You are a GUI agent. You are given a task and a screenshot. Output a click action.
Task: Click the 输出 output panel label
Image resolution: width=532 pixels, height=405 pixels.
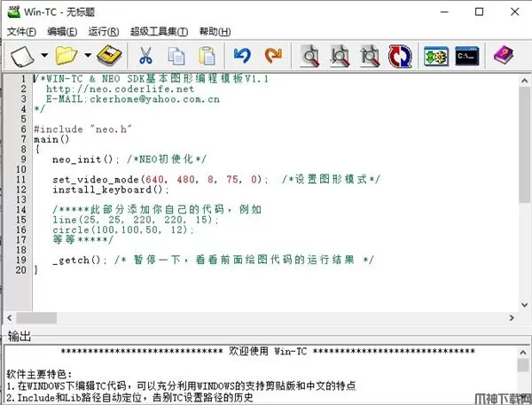pyautogui.click(x=20, y=336)
